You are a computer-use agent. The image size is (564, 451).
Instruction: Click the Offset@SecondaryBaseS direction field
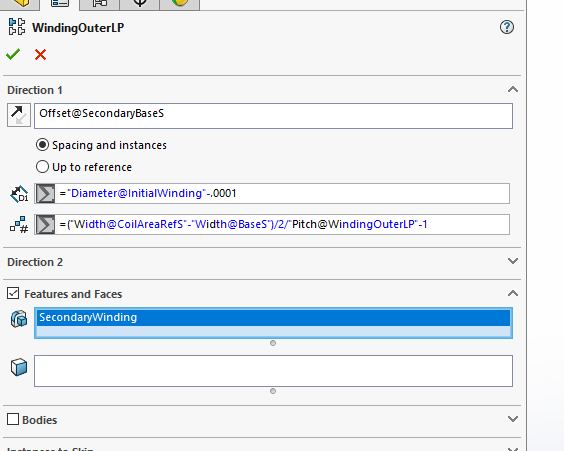pos(273,116)
